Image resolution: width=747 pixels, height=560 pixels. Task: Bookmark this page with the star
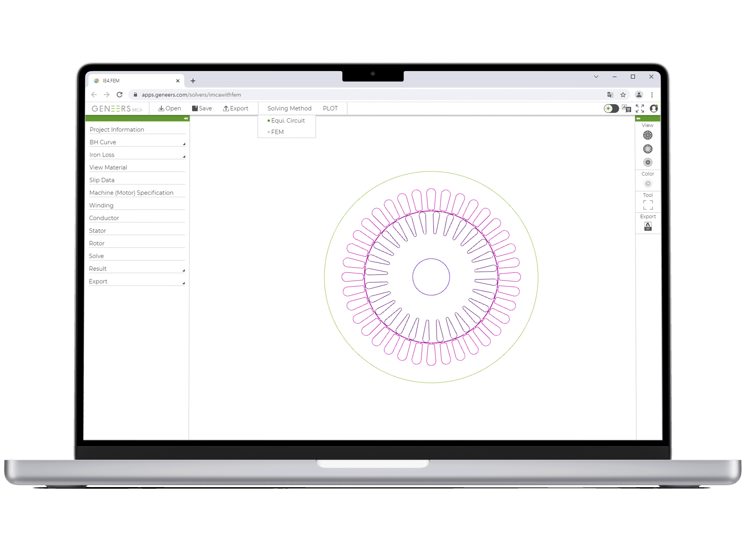pos(623,95)
